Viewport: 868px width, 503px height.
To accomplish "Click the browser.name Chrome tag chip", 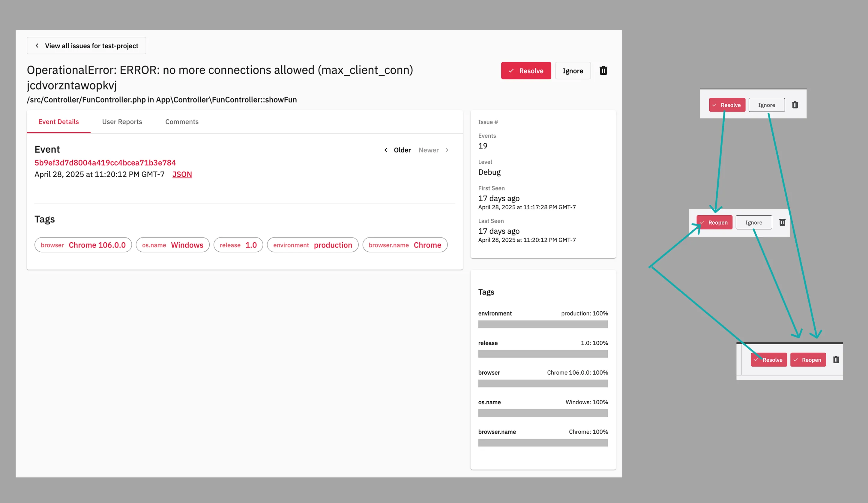I will click(405, 245).
